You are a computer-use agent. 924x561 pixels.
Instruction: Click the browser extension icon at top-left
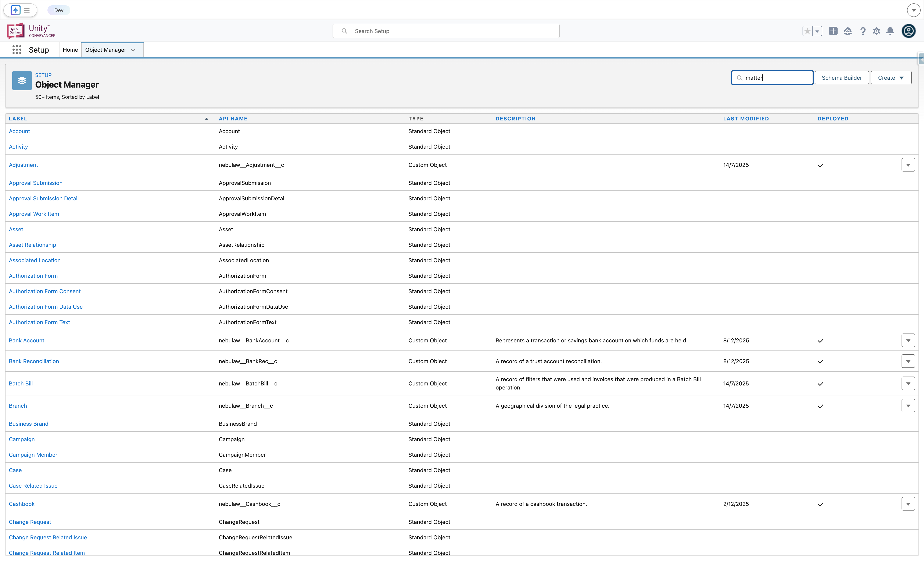coord(15,10)
